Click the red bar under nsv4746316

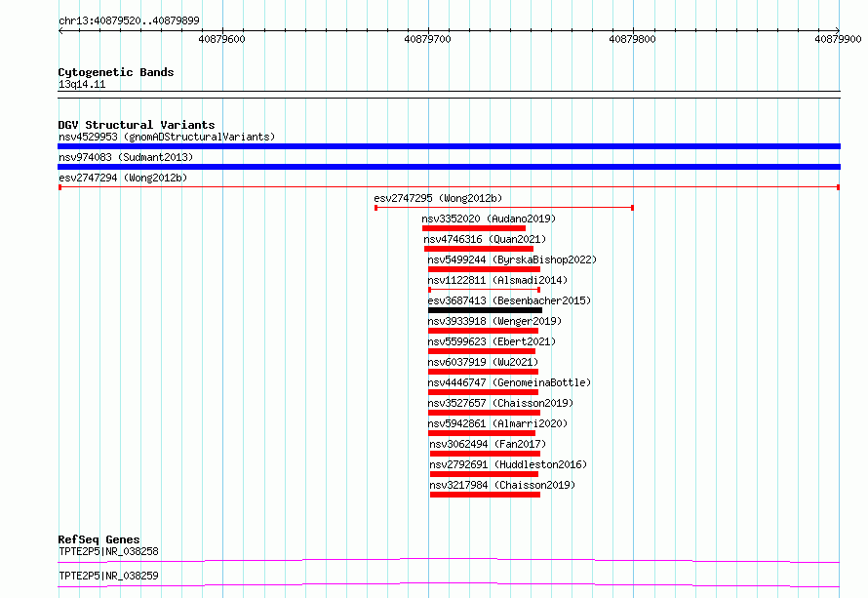(x=479, y=249)
